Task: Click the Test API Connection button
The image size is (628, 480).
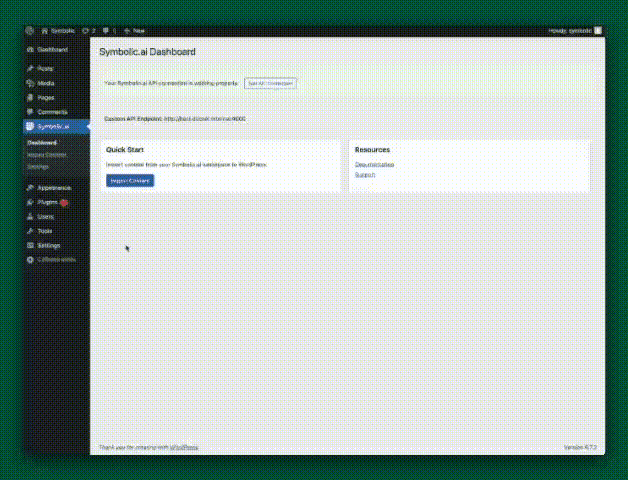Action: [x=270, y=83]
